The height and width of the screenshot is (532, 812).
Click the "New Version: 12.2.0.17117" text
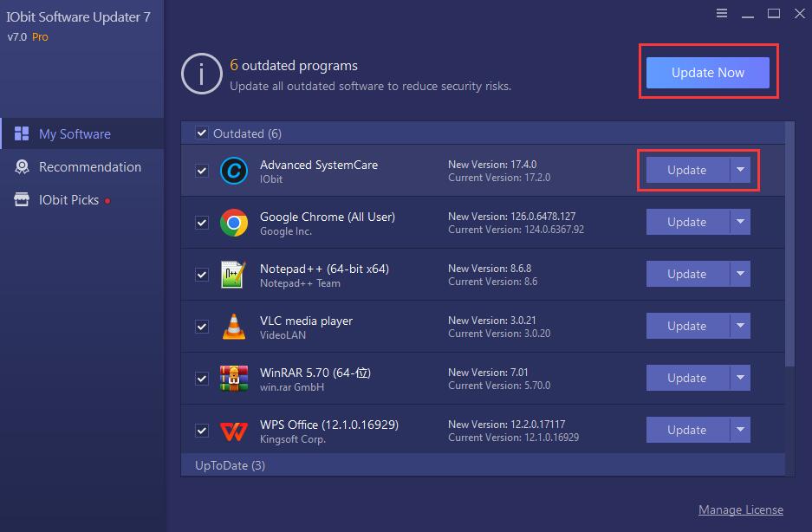coord(506,424)
